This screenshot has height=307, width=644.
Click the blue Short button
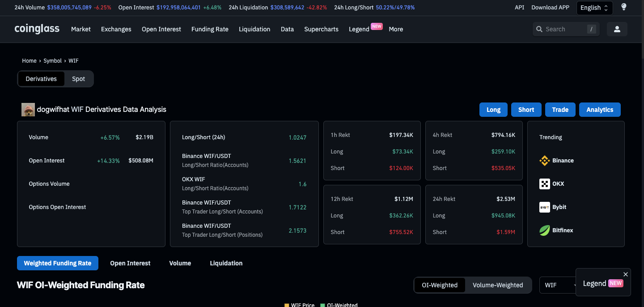(x=526, y=110)
